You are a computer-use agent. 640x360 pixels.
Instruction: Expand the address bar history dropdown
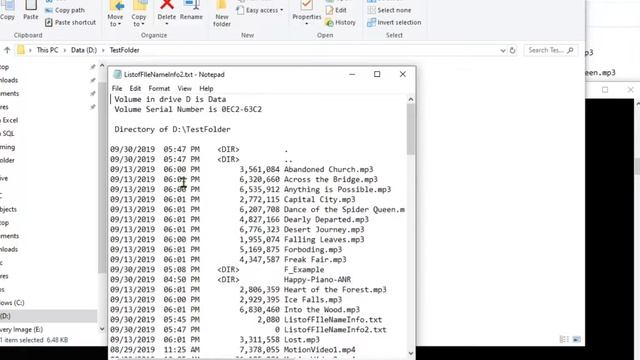coord(503,50)
